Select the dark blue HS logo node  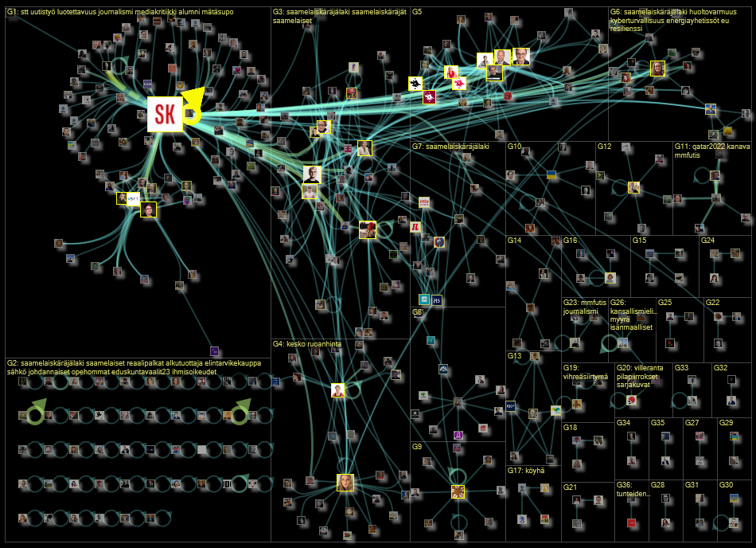436,300
